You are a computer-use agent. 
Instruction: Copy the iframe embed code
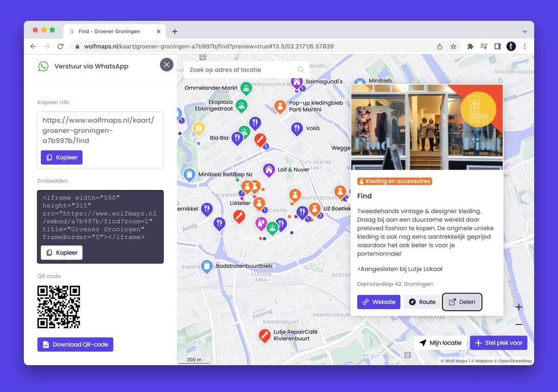point(62,252)
